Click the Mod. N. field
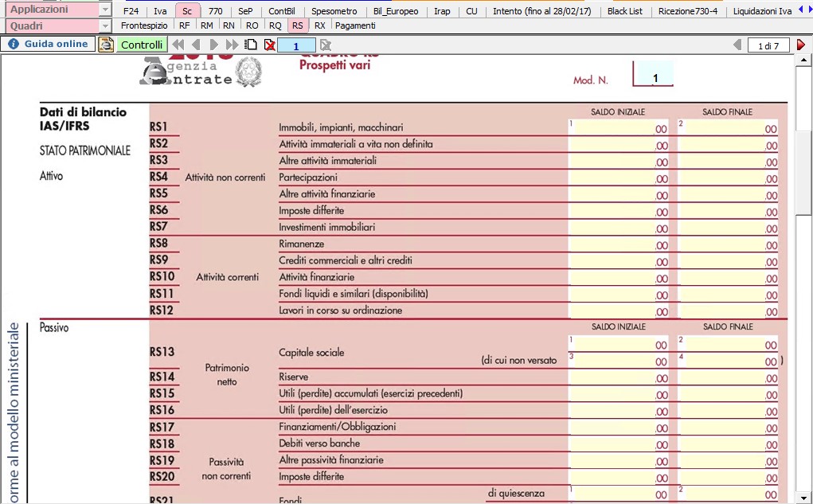The height and width of the screenshot is (504, 813). [653, 73]
